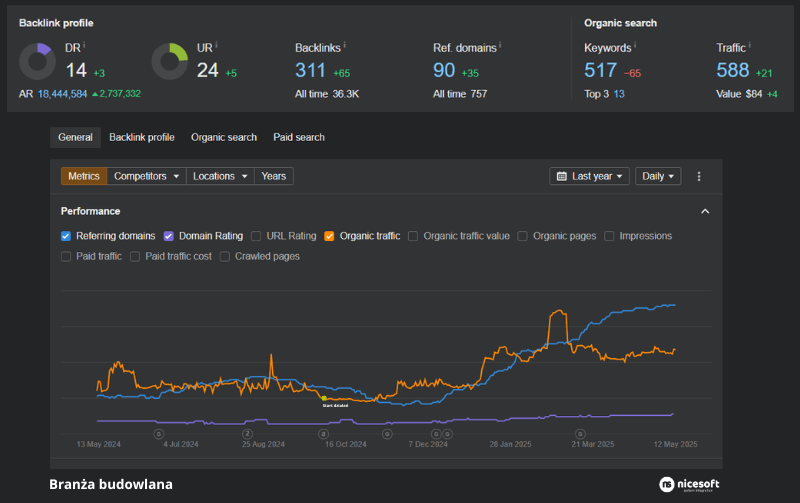Viewport: 800px width, 503px height.
Task: Enable the URL Rating checkbox
Action: [256, 236]
